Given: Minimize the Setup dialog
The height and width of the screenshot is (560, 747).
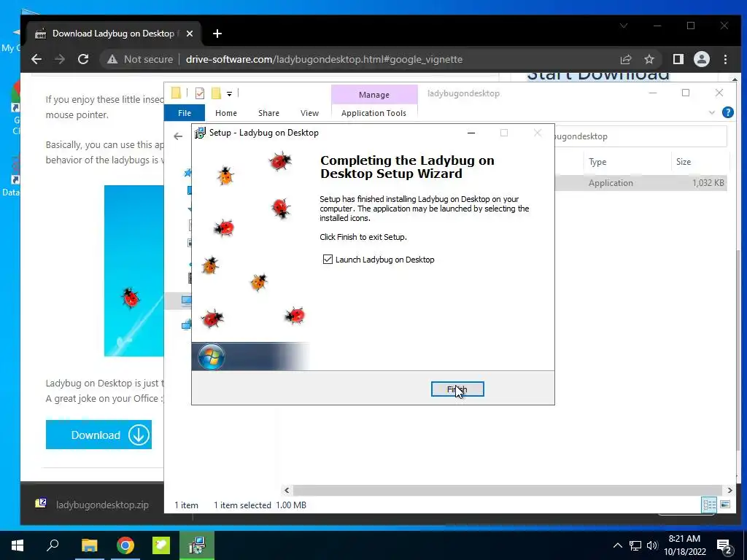Looking at the screenshot, I should [471, 133].
